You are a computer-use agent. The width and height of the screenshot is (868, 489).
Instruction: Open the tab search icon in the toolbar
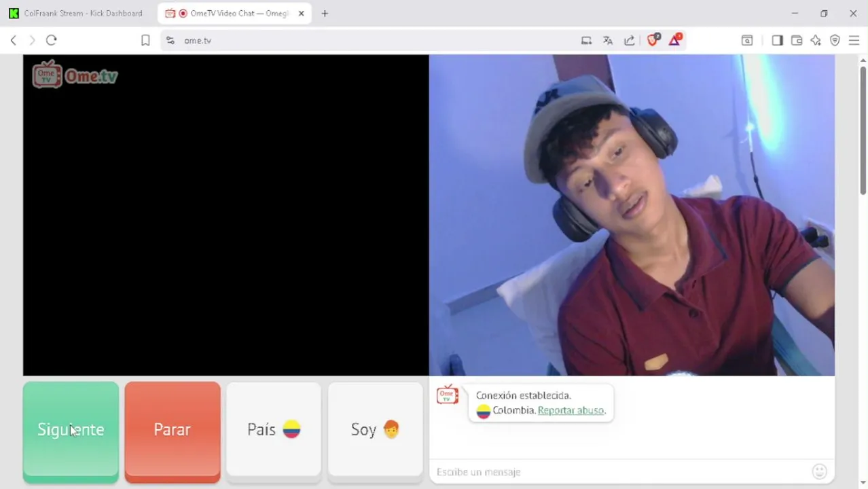tap(747, 41)
